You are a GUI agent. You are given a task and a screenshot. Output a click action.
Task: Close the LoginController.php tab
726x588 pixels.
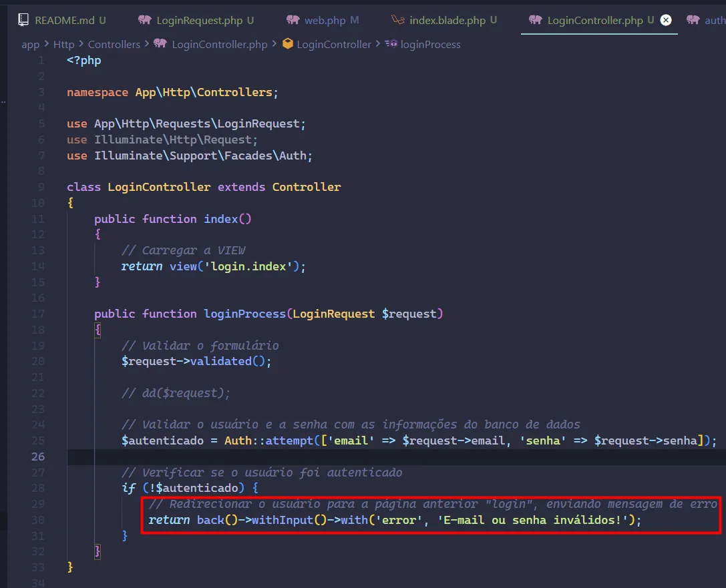(665, 20)
